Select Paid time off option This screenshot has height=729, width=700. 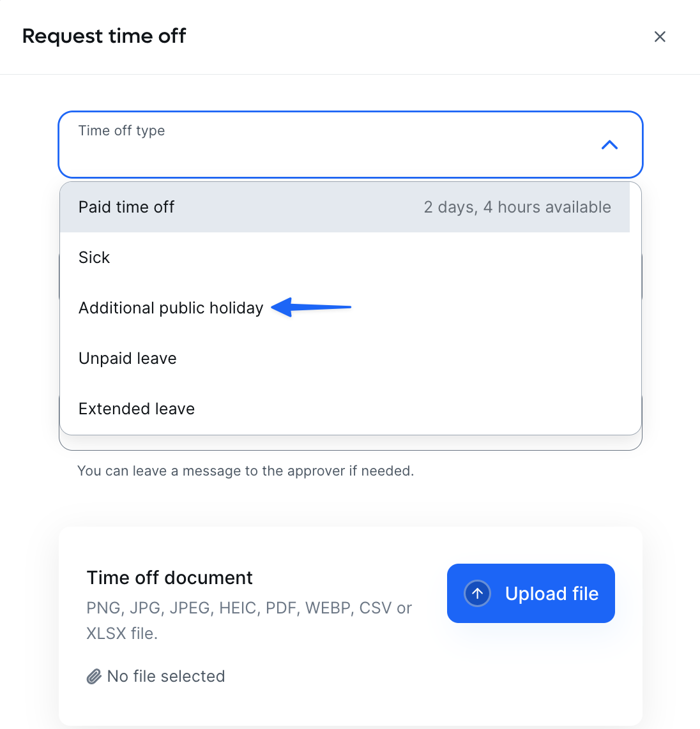tap(345, 207)
